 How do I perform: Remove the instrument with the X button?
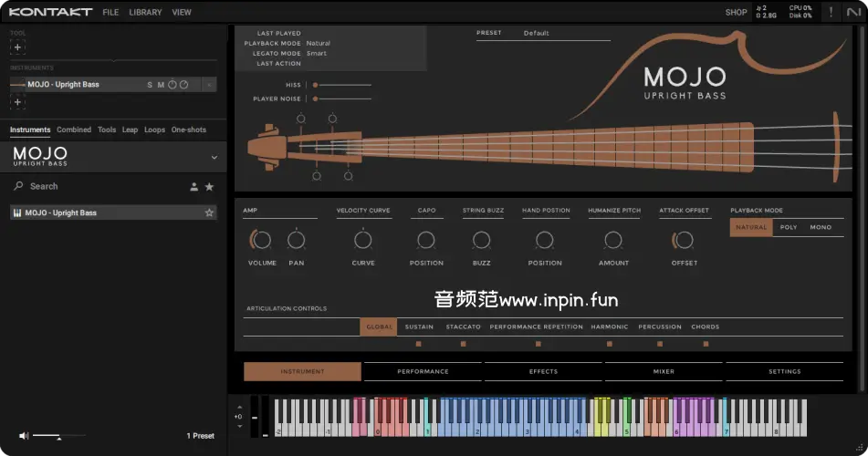tap(209, 85)
